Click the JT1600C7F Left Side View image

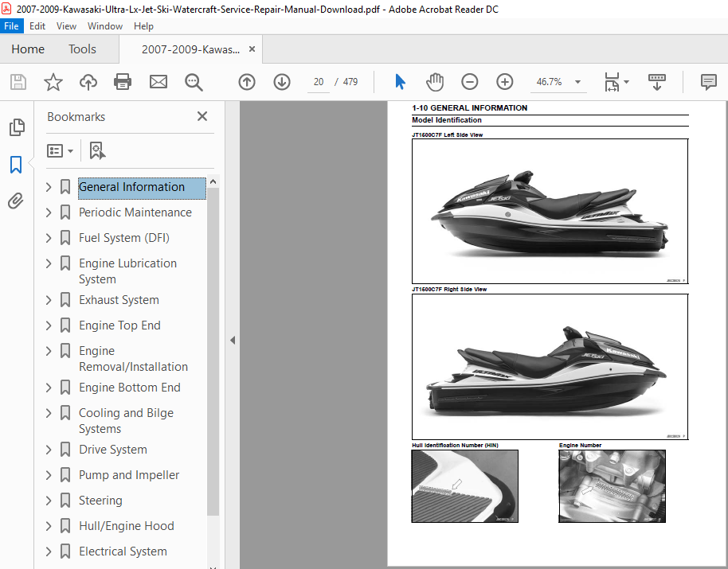coord(550,212)
